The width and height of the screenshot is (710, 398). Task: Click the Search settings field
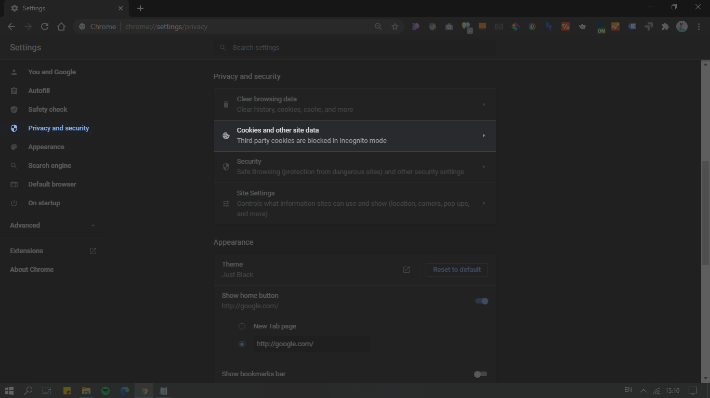[355, 48]
